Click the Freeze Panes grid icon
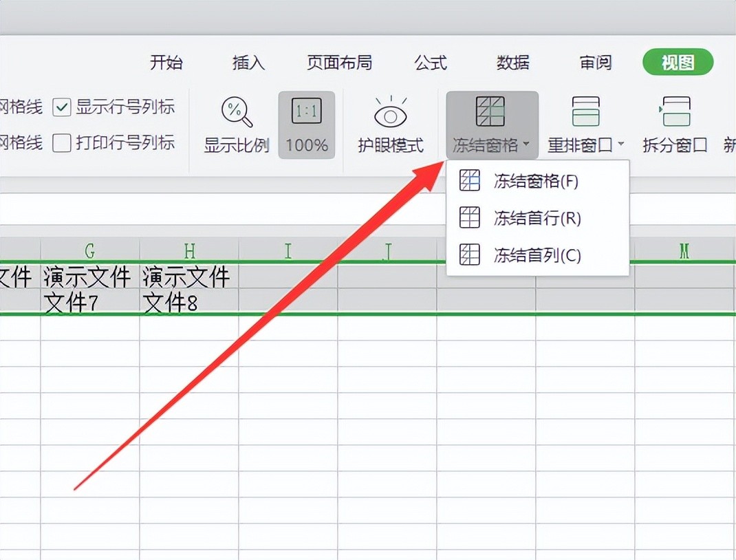736x560 pixels. pyautogui.click(x=490, y=111)
